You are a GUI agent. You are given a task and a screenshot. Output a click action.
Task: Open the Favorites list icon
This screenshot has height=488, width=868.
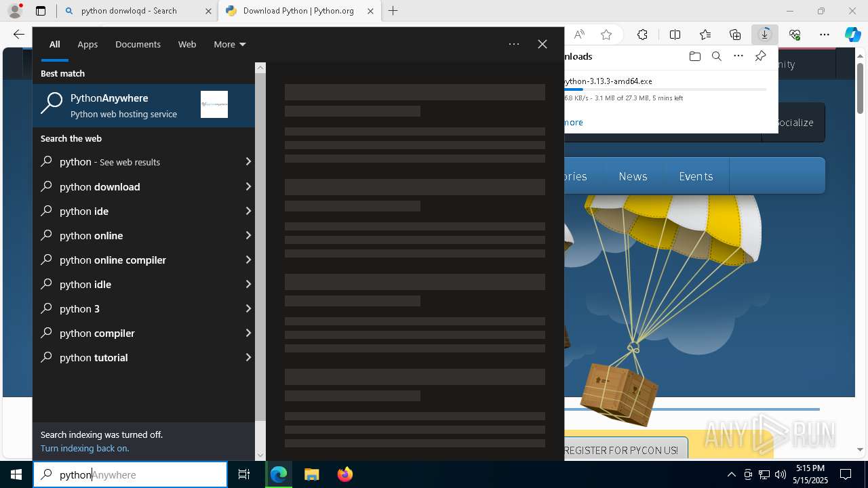(705, 35)
